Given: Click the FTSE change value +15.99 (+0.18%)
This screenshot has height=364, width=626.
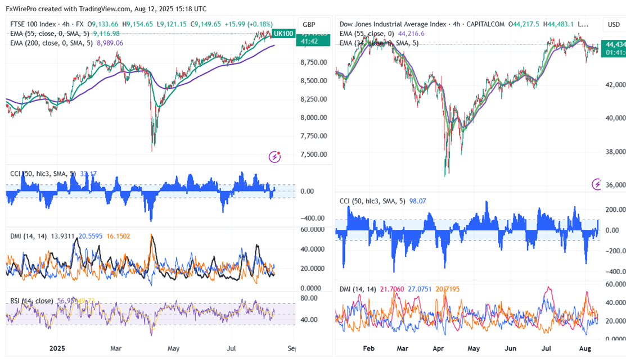Looking at the screenshot, I should (249, 24).
